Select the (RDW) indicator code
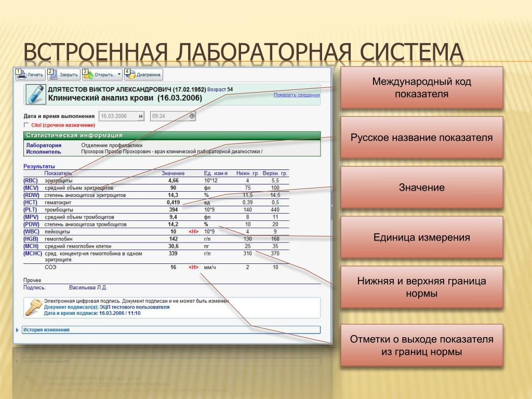The image size is (532, 399). pos(31,195)
